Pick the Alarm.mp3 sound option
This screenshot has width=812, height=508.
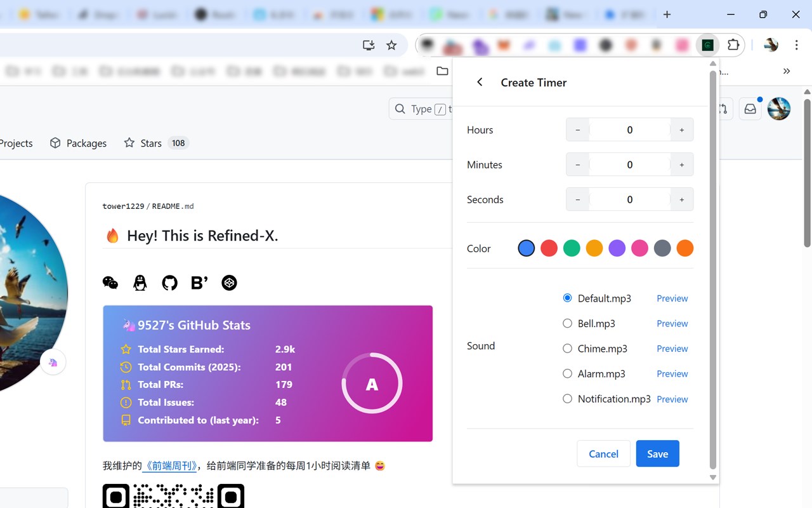tap(567, 373)
